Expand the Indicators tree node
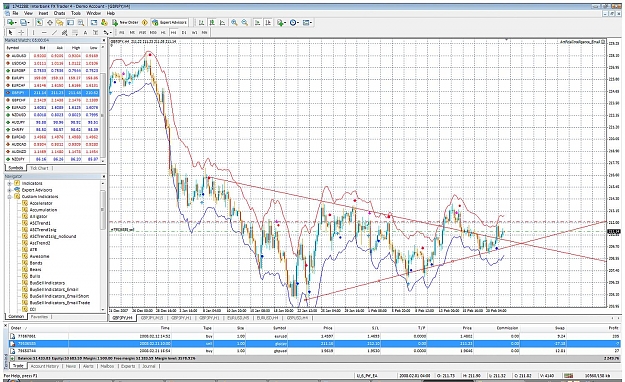This screenshot has height=382, width=625. pos(9,183)
